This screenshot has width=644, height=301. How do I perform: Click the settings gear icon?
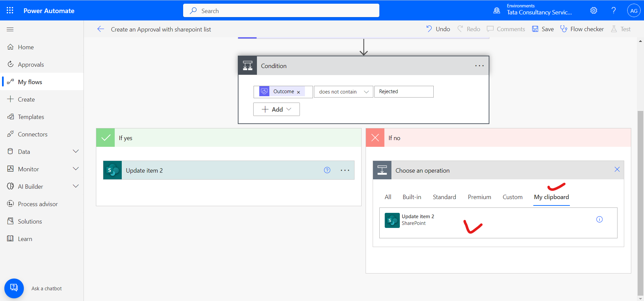(594, 10)
